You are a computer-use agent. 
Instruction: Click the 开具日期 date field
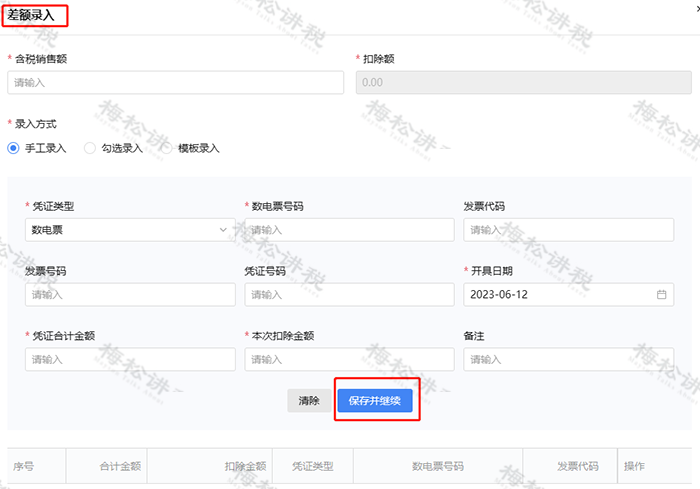click(x=568, y=295)
